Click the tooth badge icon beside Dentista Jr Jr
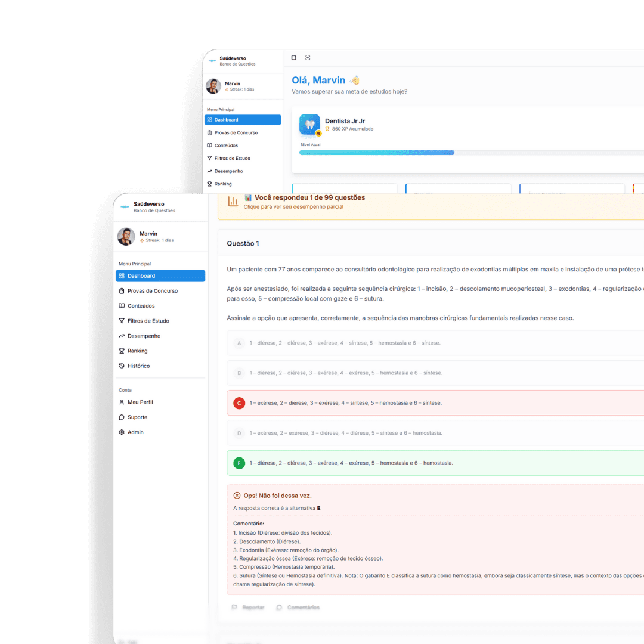This screenshot has height=644, width=644. 309,125
